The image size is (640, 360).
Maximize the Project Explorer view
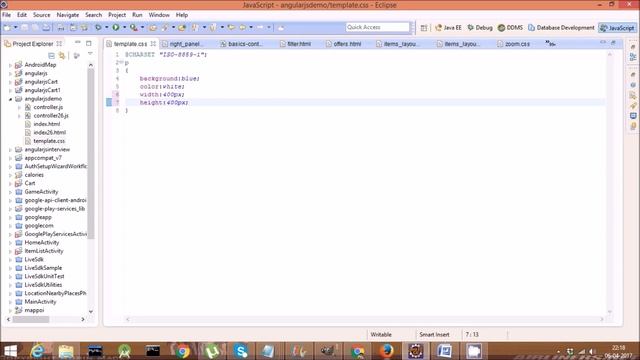(89, 43)
